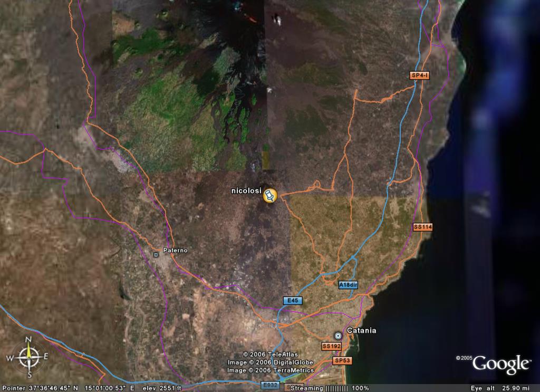This screenshot has width=540, height=392.
Task: Click the SS192 road shield
Action: 332,346
